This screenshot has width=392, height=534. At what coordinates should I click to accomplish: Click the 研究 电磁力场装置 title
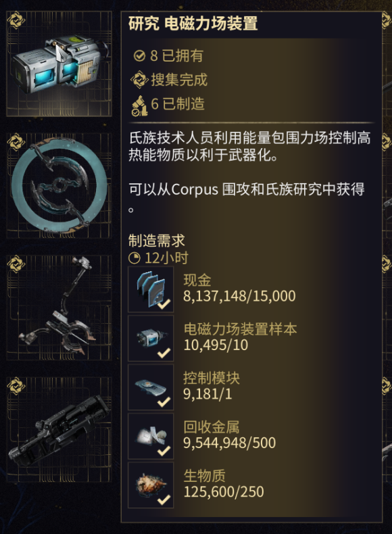[x=193, y=24]
